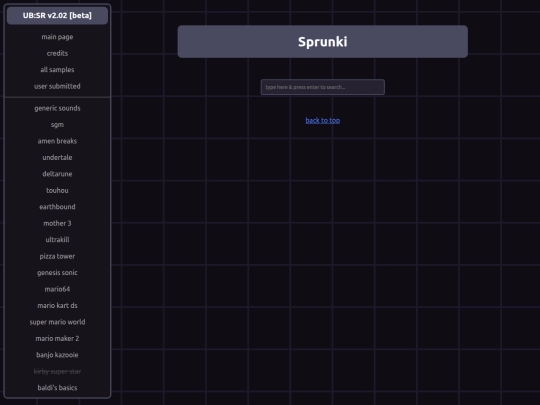Click the back to top link
This screenshot has width=540, height=405.
(323, 120)
